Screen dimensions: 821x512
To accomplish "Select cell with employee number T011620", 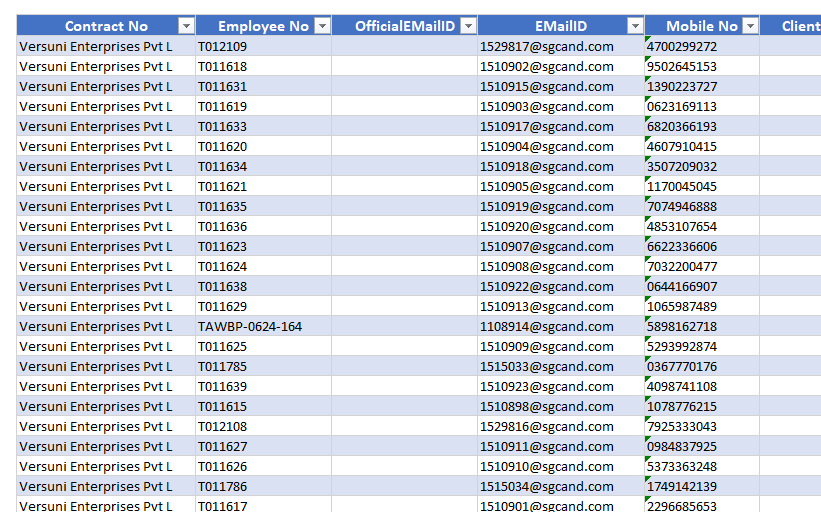I will (263, 146).
